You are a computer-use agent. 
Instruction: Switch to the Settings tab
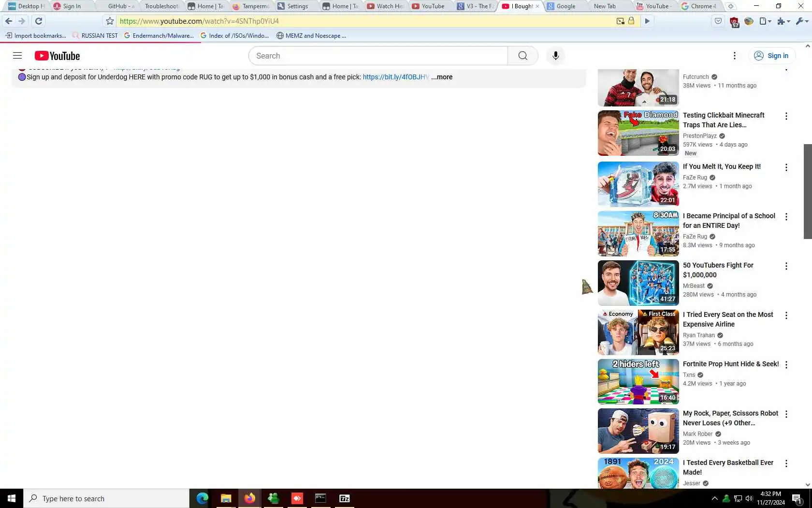click(296, 6)
